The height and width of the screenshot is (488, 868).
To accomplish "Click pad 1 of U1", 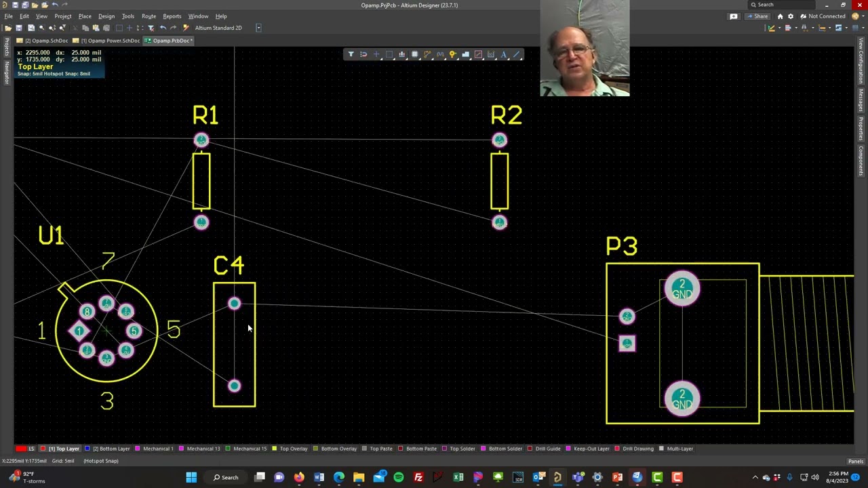I will (x=79, y=331).
